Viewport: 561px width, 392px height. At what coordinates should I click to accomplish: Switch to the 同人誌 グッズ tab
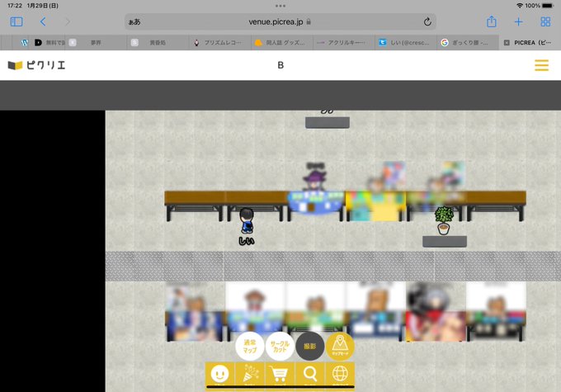281,43
